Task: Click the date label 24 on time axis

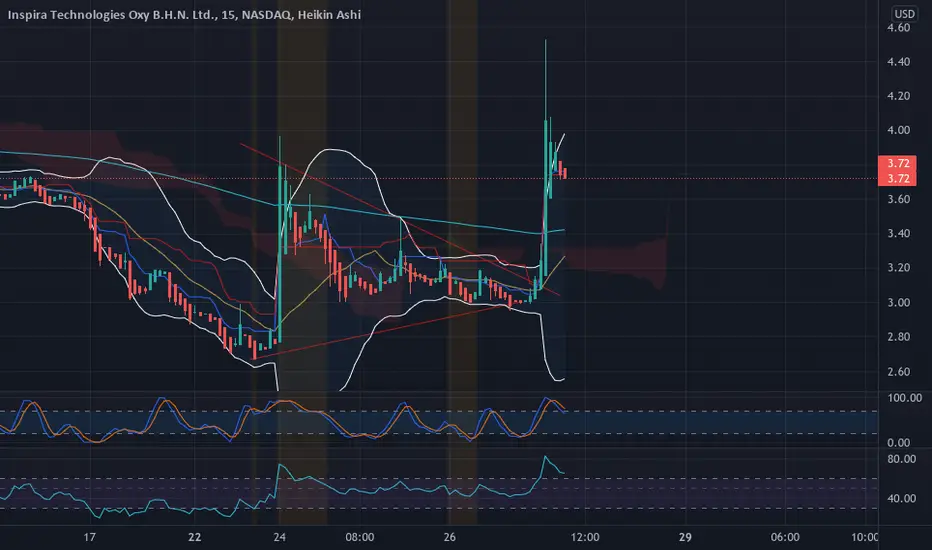Action: (279, 537)
